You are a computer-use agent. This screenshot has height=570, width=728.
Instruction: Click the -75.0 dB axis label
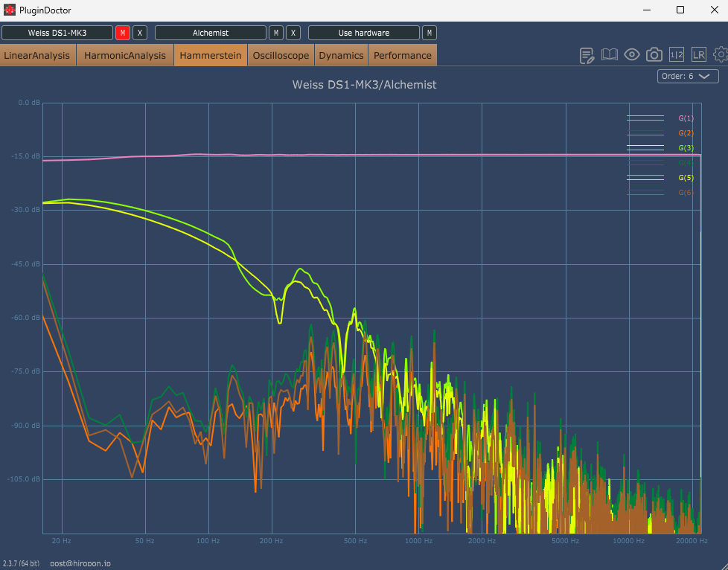25,372
